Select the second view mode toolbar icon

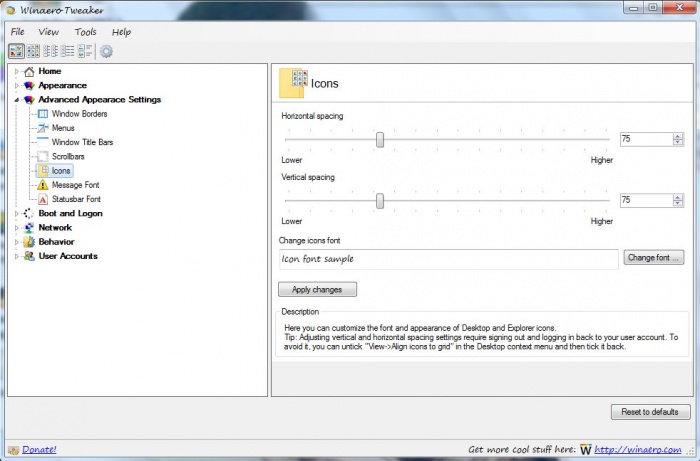[x=33, y=51]
